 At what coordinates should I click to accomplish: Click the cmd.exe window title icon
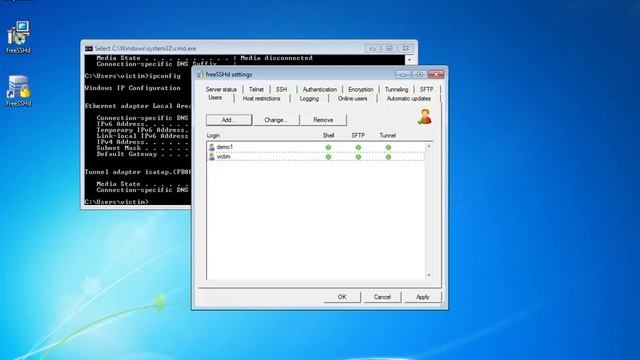click(x=89, y=49)
